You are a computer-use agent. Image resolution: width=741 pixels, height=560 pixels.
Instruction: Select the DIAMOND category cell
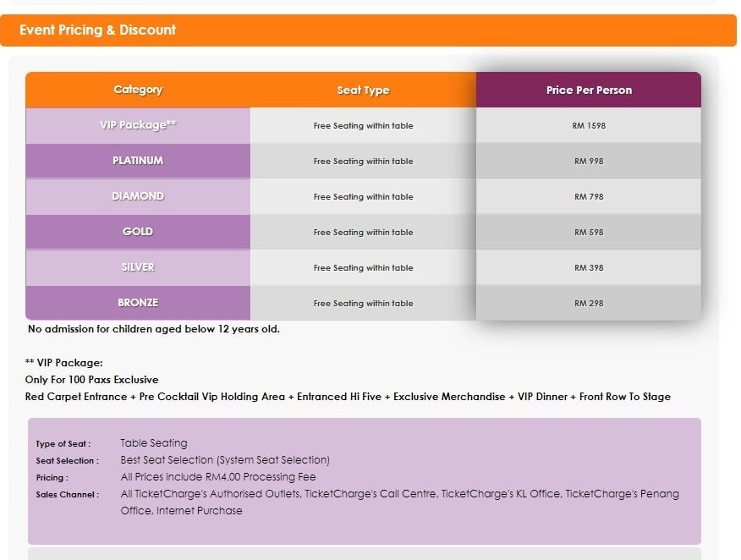click(x=138, y=196)
